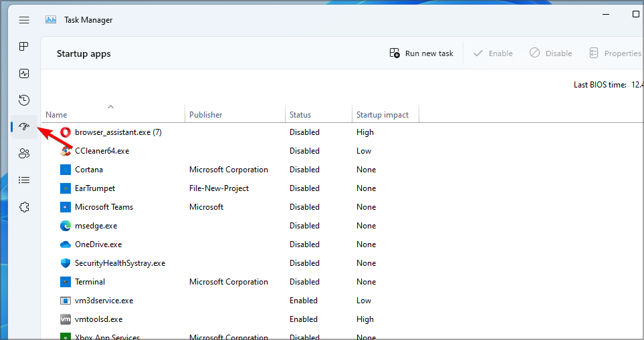
Task: Click Enabled status of vm3dservice.exe
Action: coord(304,301)
